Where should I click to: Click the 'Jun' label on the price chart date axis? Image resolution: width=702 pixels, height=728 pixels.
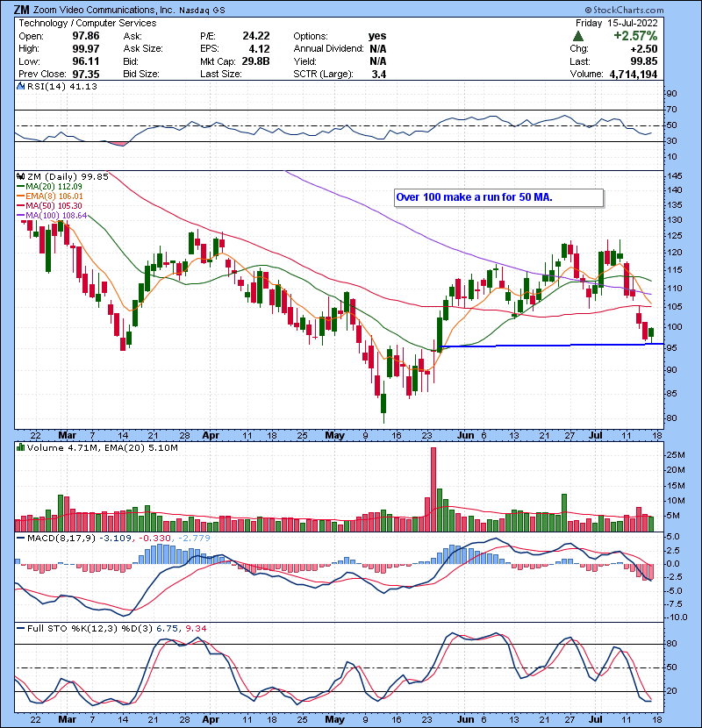pyautogui.click(x=465, y=436)
